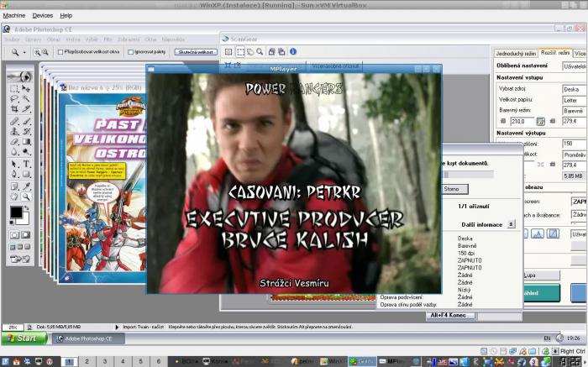Screen dimensions: 588x367
Task: Open the output resolution dropdown showing 150
Action: coord(575,144)
